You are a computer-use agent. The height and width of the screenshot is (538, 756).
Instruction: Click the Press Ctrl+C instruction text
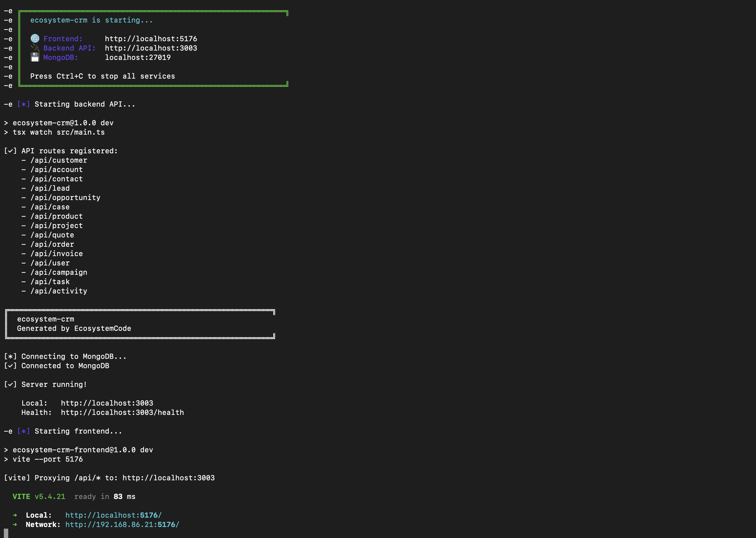tap(103, 76)
